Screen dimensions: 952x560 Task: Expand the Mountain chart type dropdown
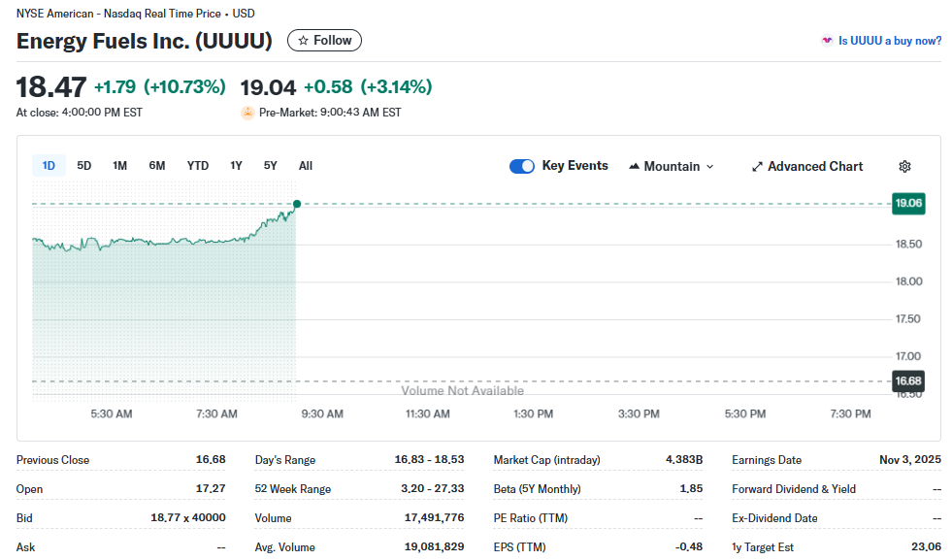pyautogui.click(x=709, y=167)
